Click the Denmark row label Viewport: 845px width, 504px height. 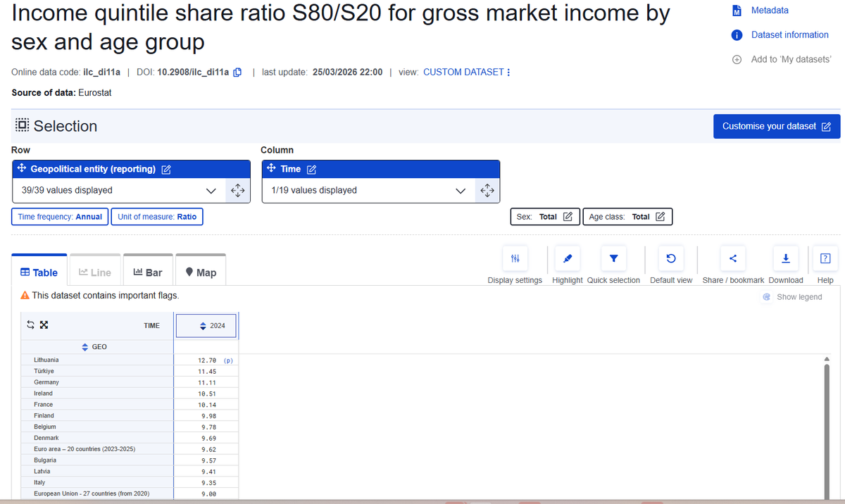[x=46, y=438]
